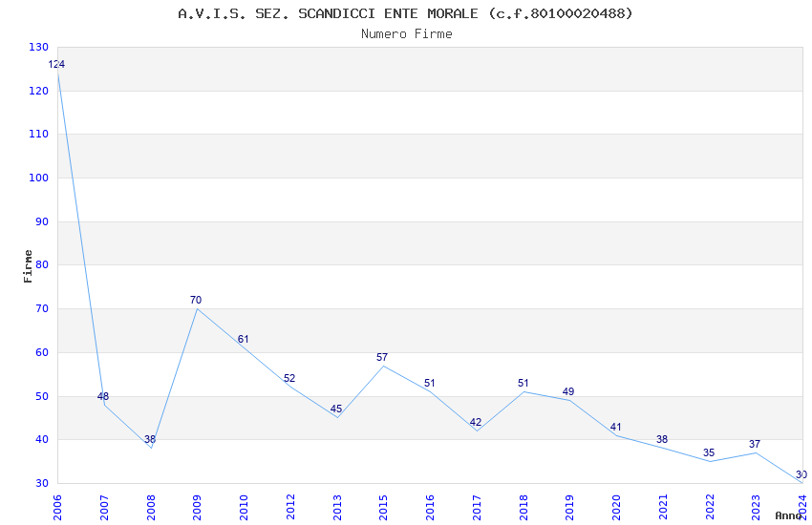
Task: Select year 2006 on the x-axis
Action: [x=57, y=507]
